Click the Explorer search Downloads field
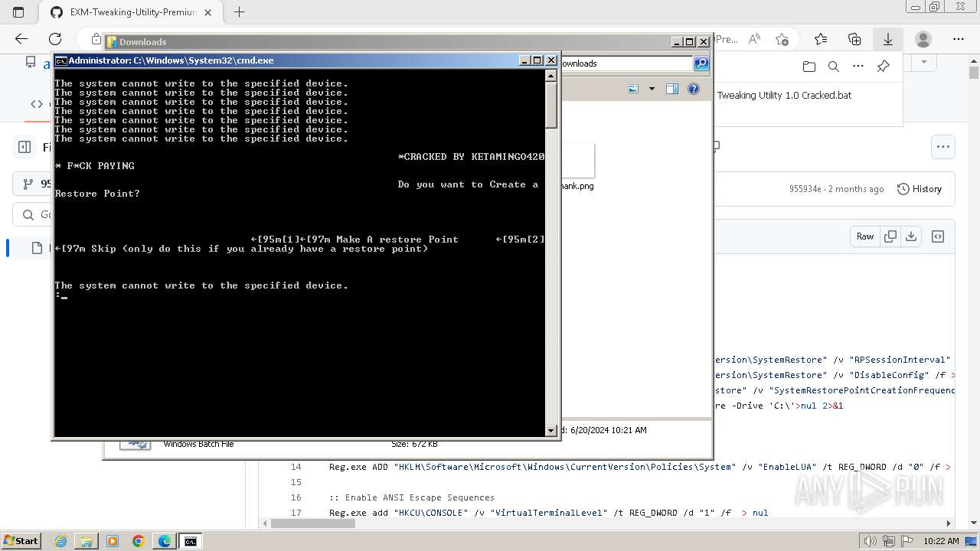 (x=626, y=64)
